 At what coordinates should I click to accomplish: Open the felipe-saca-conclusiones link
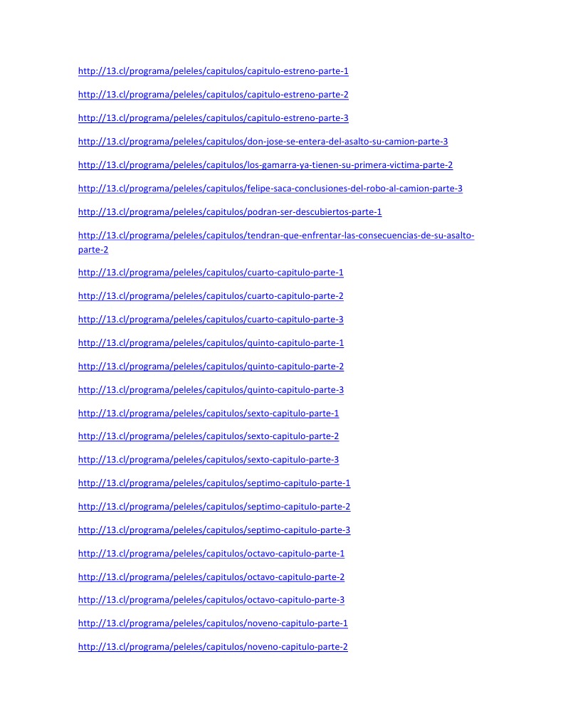click(x=270, y=188)
